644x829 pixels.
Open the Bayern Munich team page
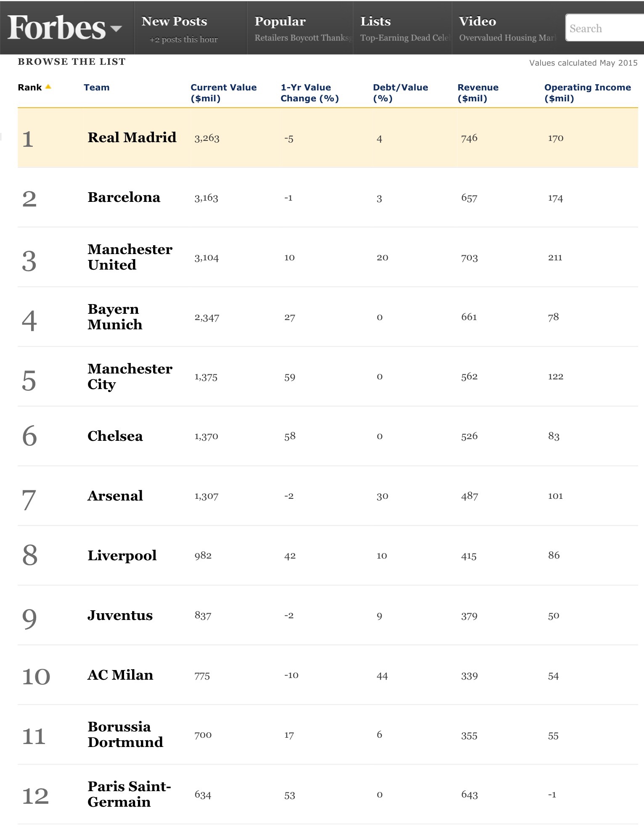click(x=114, y=317)
